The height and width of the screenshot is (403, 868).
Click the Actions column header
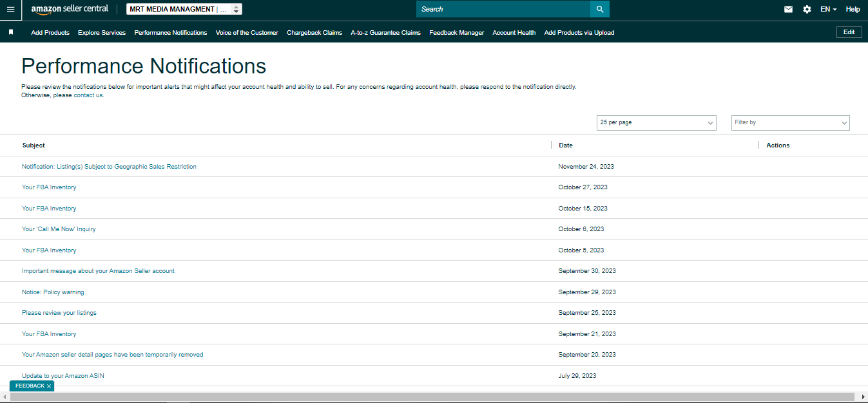(x=778, y=145)
